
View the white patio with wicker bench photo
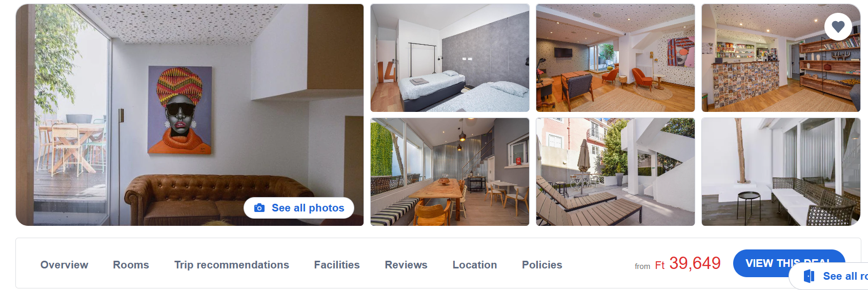tap(781, 172)
